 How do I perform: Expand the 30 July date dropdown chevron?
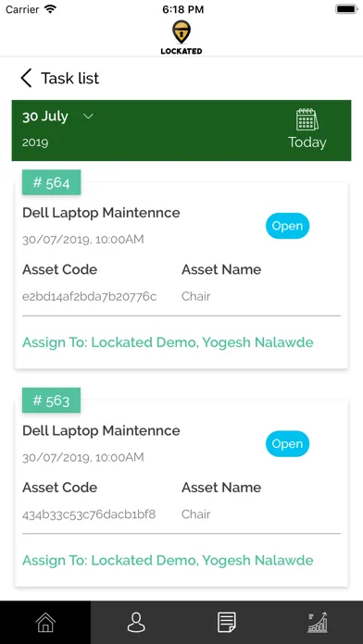click(88, 117)
